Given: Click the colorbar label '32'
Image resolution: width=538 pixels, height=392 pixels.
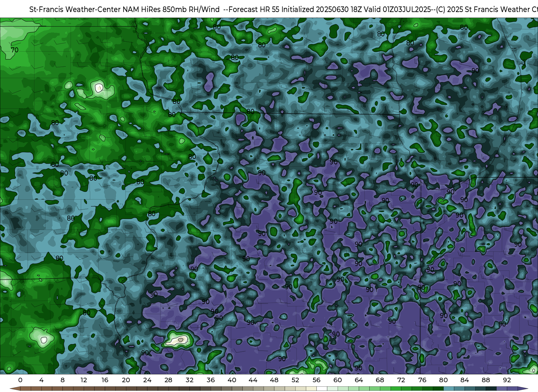Looking at the screenshot, I should (189, 380).
